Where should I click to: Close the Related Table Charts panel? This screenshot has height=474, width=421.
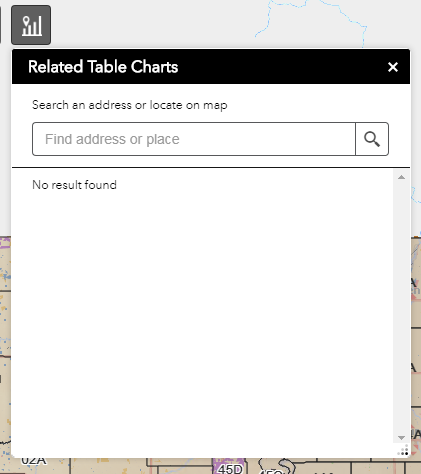[393, 67]
